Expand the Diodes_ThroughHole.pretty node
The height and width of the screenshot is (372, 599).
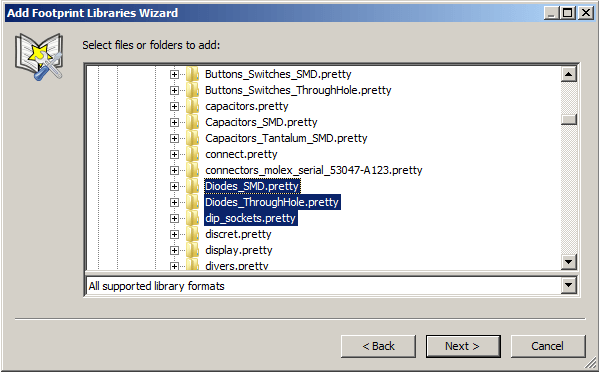[174, 202]
